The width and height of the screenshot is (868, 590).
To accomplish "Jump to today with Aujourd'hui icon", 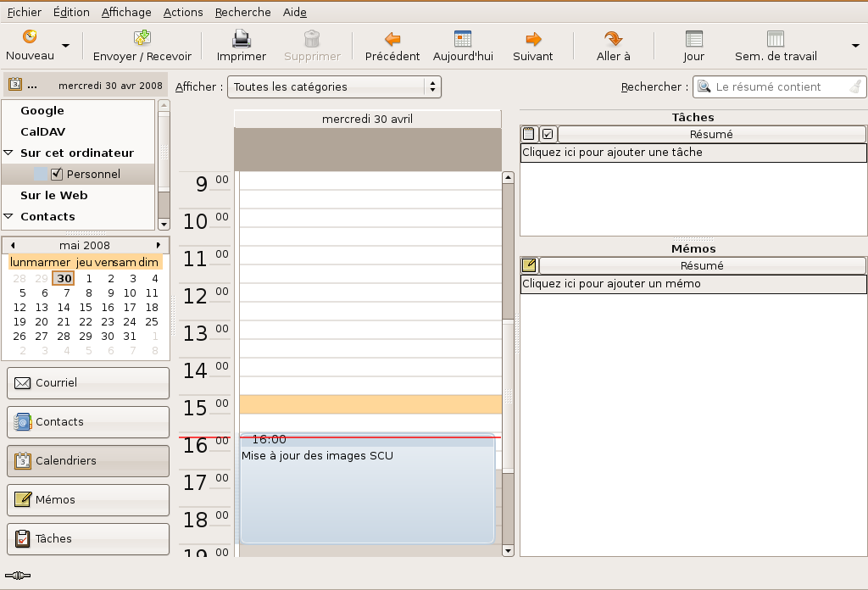I will [x=463, y=39].
